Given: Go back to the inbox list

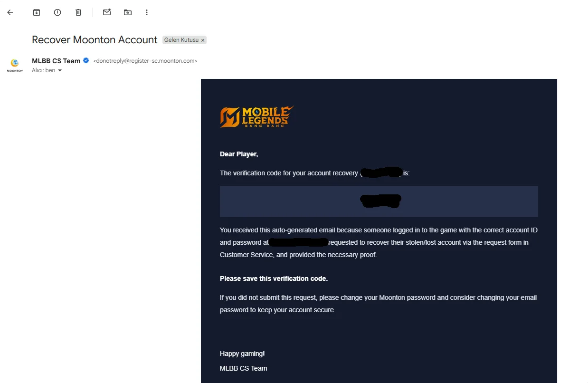Looking at the screenshot, I should coord(10,12).
